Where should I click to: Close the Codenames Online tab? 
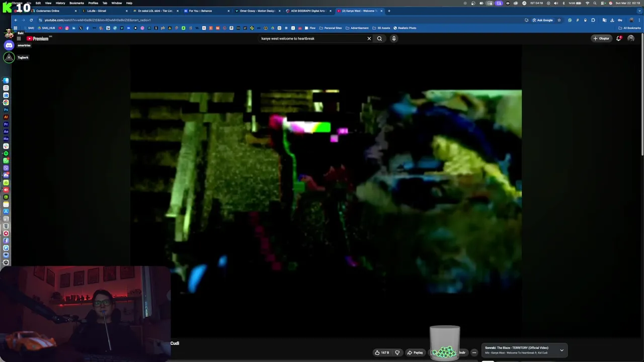click(x=76, y=11)
